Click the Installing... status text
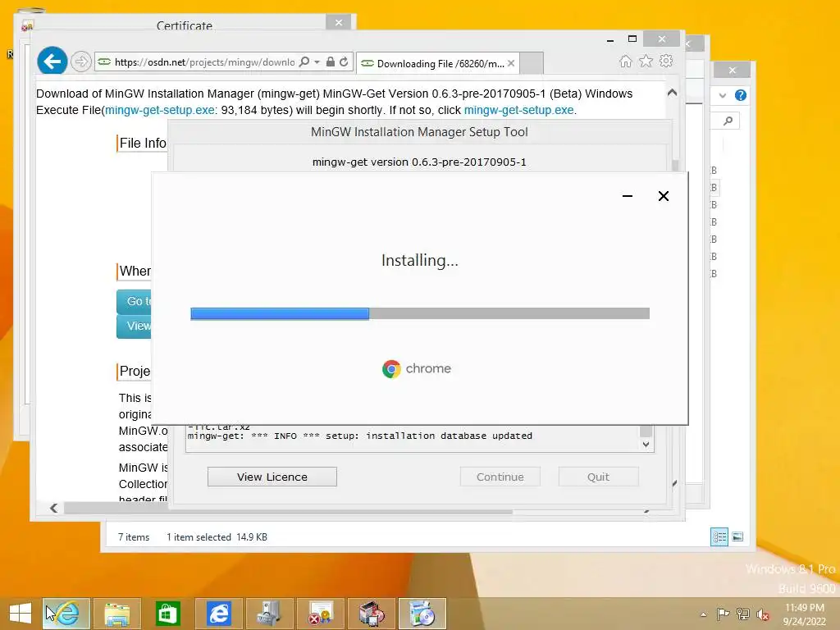 click(x=420, y=260)
